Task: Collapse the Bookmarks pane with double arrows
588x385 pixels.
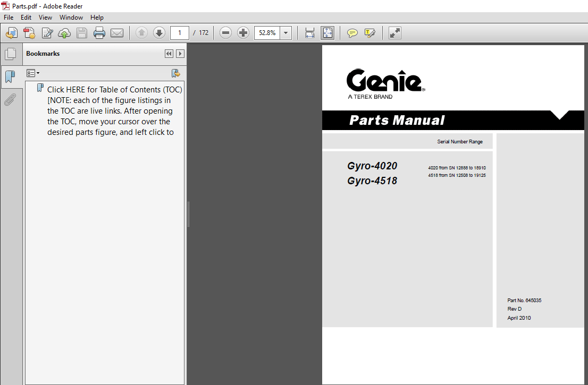Action: (169, 54)
